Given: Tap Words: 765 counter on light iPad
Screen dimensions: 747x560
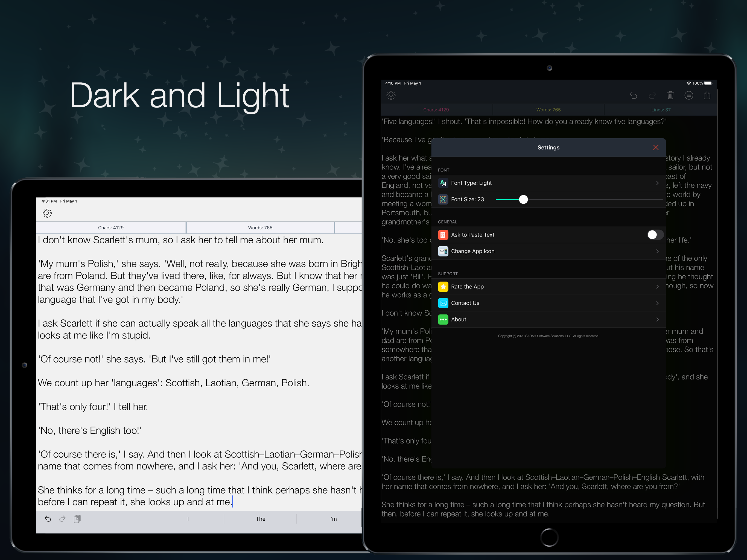Looking at the screenshot, I should pyautogui.click(x=260, y=228).
